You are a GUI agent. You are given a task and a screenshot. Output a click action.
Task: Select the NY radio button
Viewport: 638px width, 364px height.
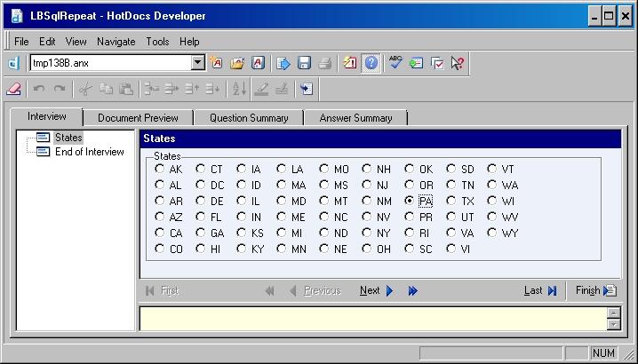(x=367, y=233)
